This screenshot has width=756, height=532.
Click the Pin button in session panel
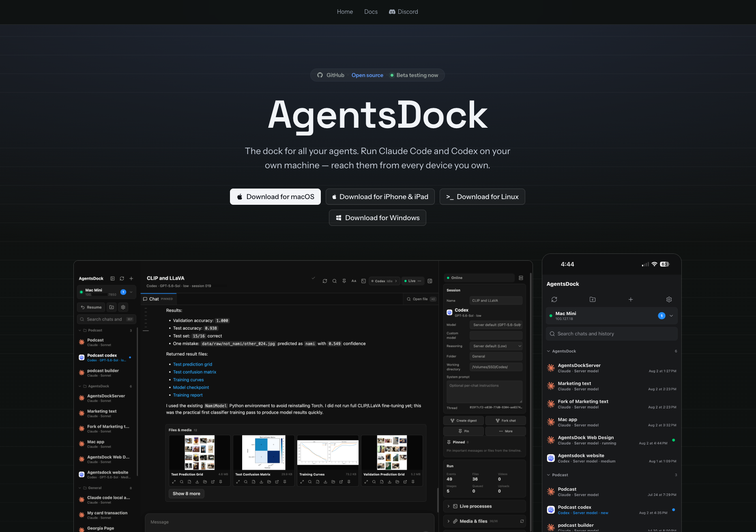(x=464, y=431)
